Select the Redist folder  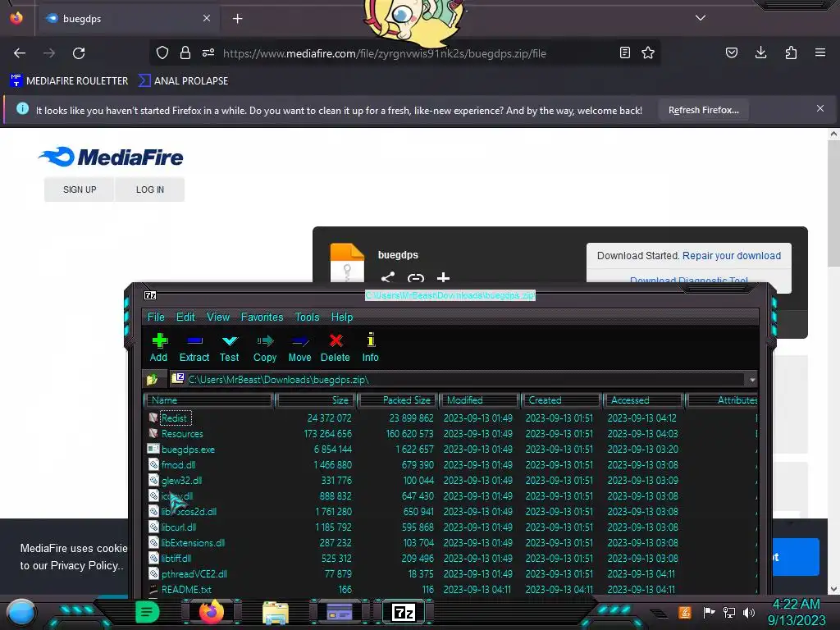pyautogui.click(x=175, y=418)
